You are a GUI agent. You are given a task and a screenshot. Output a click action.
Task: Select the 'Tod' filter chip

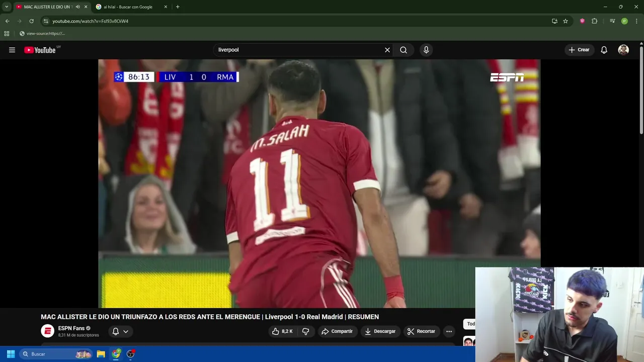(469, 324)
